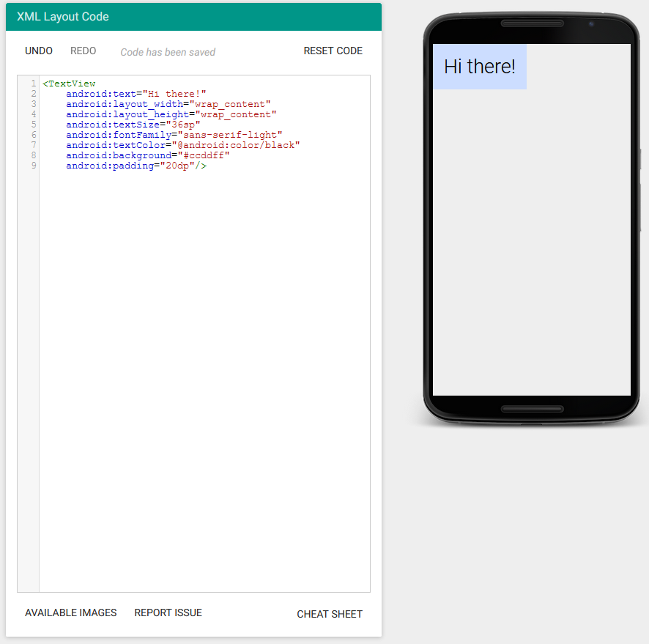Reset the code with RESET CODE
This screenshot has width=649, height=644.
[x=333, y=51]
